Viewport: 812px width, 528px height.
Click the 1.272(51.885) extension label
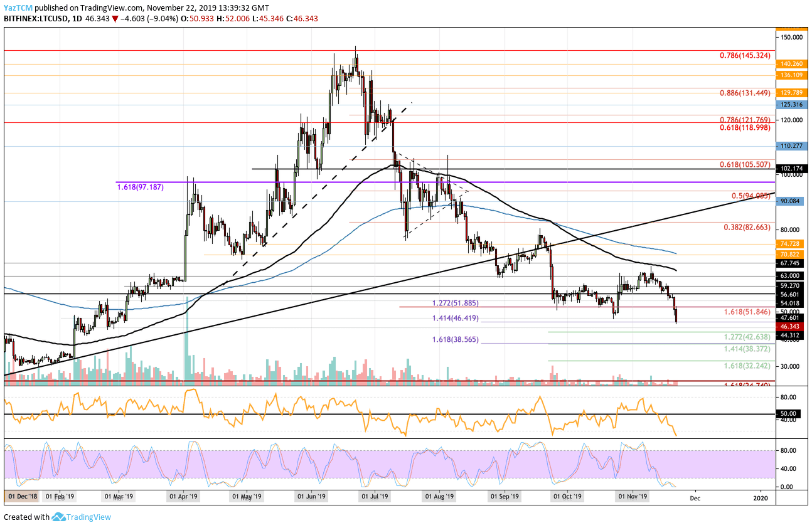[x=456, y=302]
